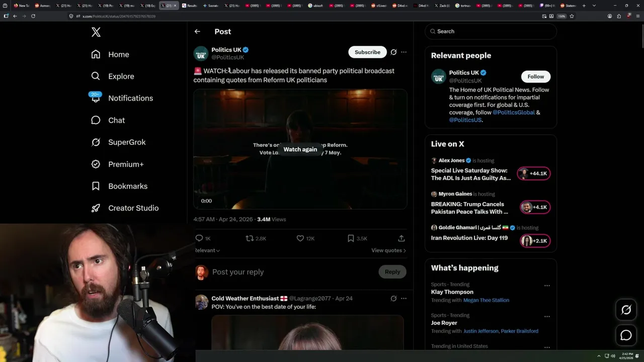This screenshot has width=644, height=362.
Task: Click the video timestamp 0:00
Action: tap(206, 201)
